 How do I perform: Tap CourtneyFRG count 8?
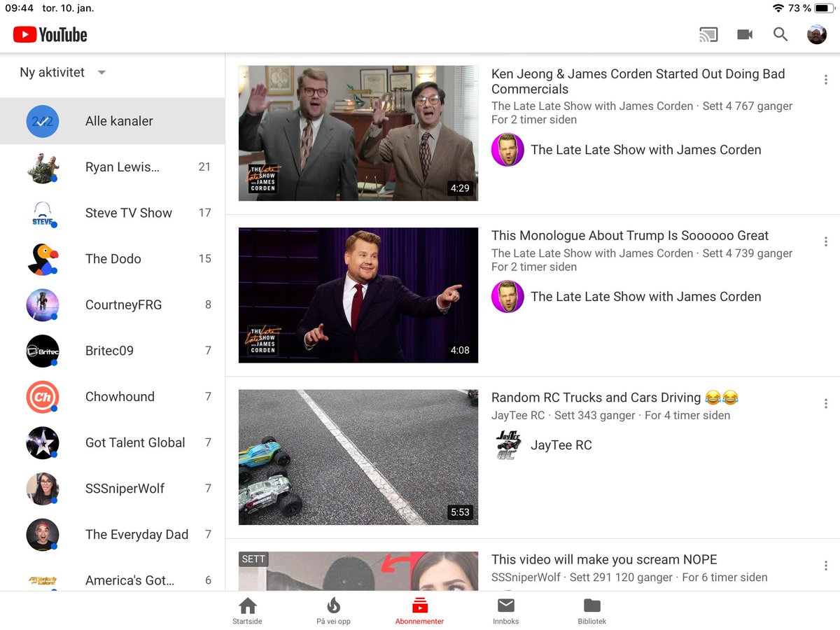[208, 304]
